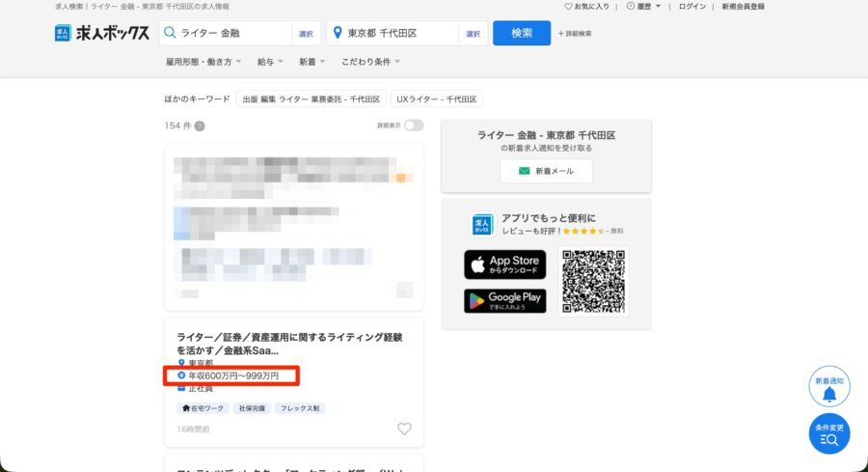Click the 条件変更 search filter icon
This screenshot has width=868, height=472.
pos(828,434)
